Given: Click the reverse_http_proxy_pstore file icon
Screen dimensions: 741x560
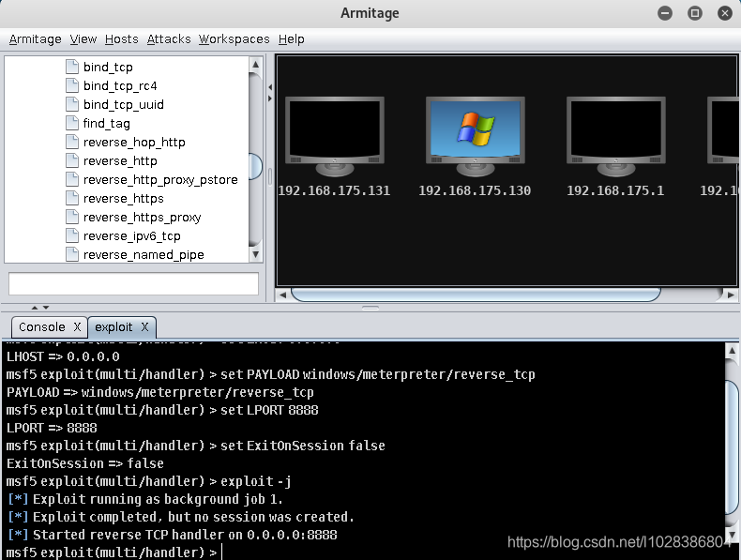Looking at the screenshot, I should pos(72,179).
